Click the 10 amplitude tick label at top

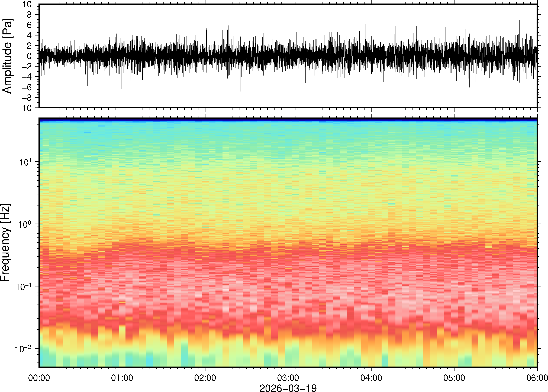tap(27, 4)
